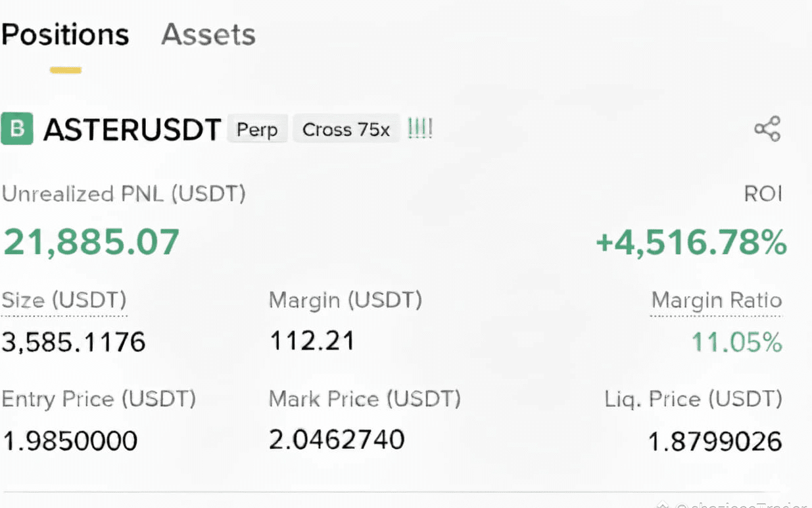Switch to the Assets tab
Viewport: 812px width, 508px height.
pyautogui.click(x=208, y=34)
